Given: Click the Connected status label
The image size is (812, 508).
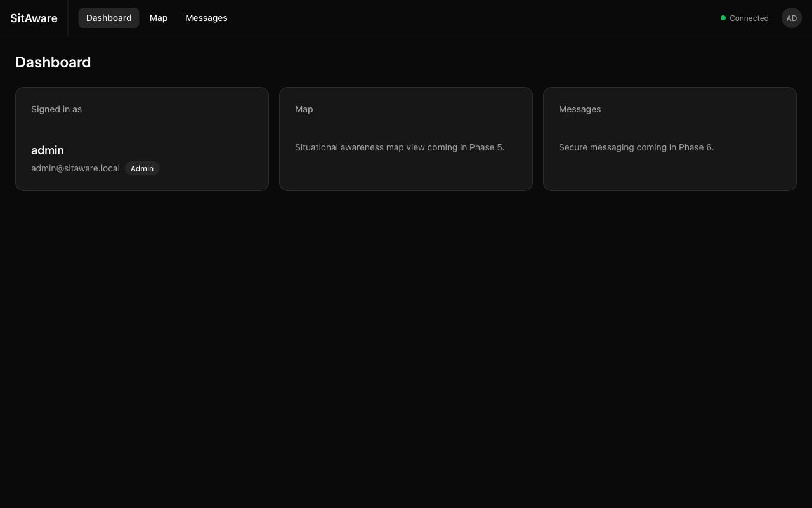Looking at the screenshot, I should [749, 18].
